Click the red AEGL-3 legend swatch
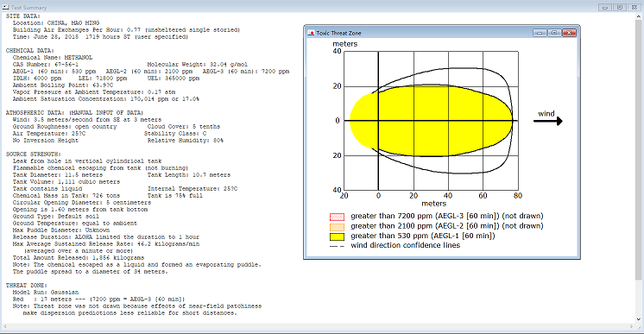 click(x=337, y=217)
